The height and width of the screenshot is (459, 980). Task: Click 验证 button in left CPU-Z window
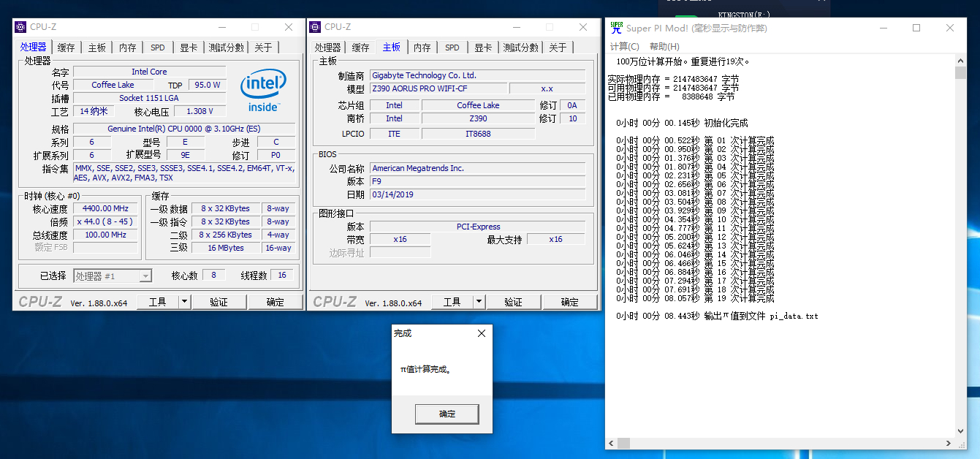coord(219,302)
